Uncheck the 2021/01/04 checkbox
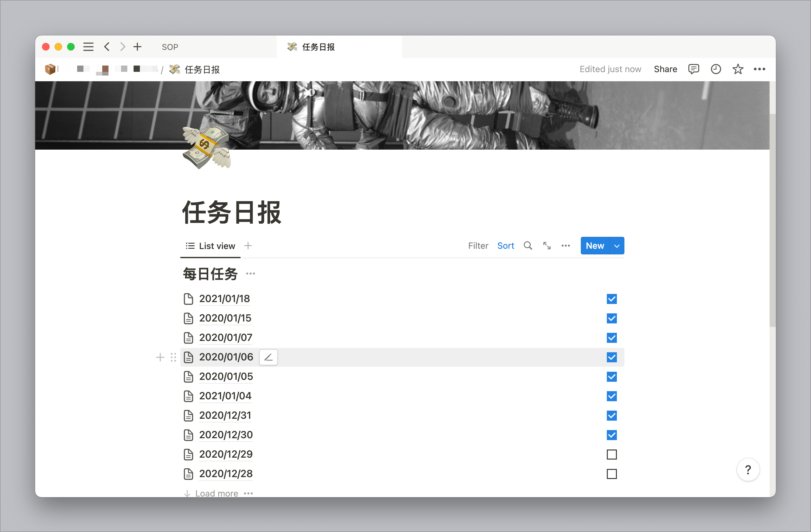This screenshot has height=532, width=811. coord(612,396)
